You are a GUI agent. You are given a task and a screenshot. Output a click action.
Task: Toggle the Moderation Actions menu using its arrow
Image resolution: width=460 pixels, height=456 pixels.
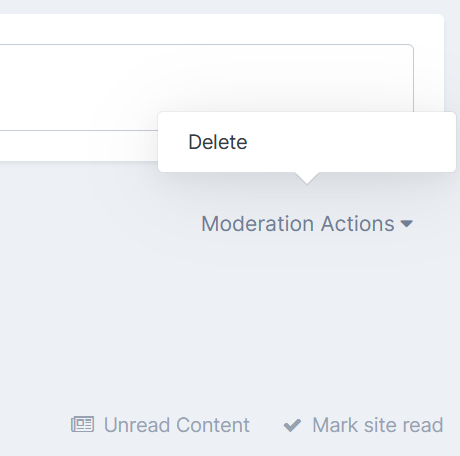407,223
